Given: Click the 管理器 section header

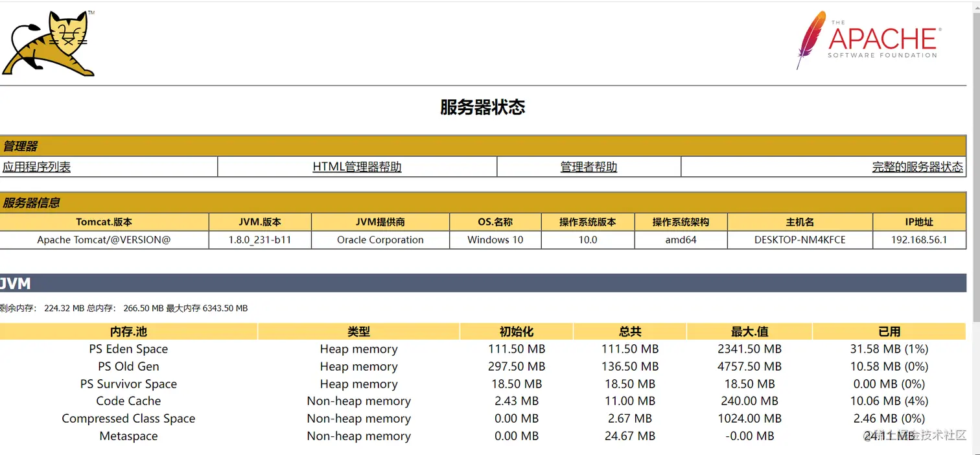Looking at the screenshot, I should 483,146.
